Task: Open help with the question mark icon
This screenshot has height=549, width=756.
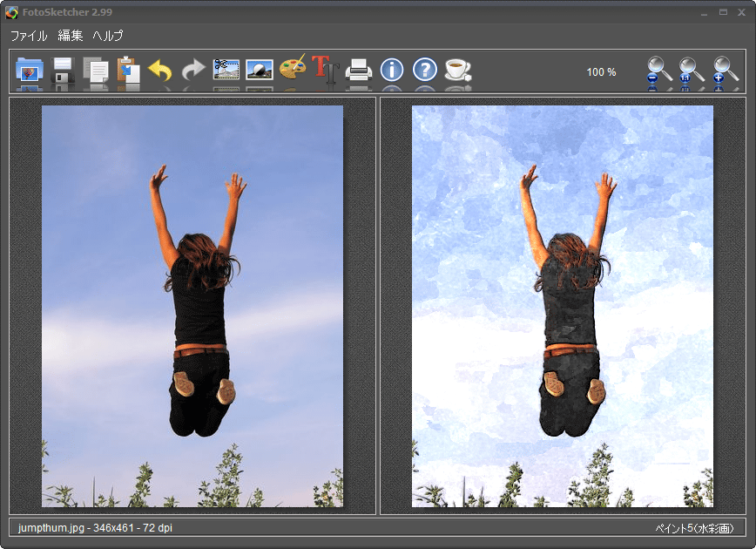Action: (x=425, y=70)
